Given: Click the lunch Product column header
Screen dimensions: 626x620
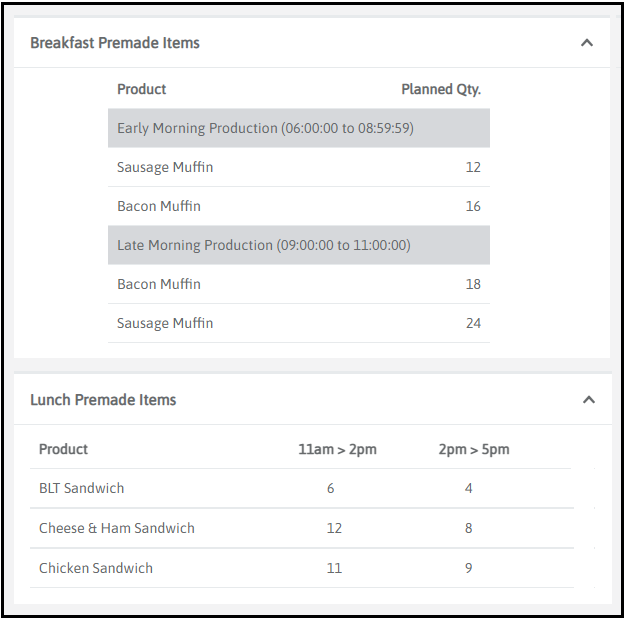Looking at the screenshot, I should (x=64, y=449).
